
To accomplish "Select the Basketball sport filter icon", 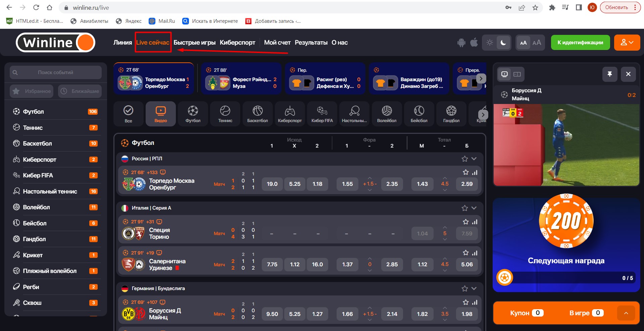I will pyautogui.click(x=257, y=114).
